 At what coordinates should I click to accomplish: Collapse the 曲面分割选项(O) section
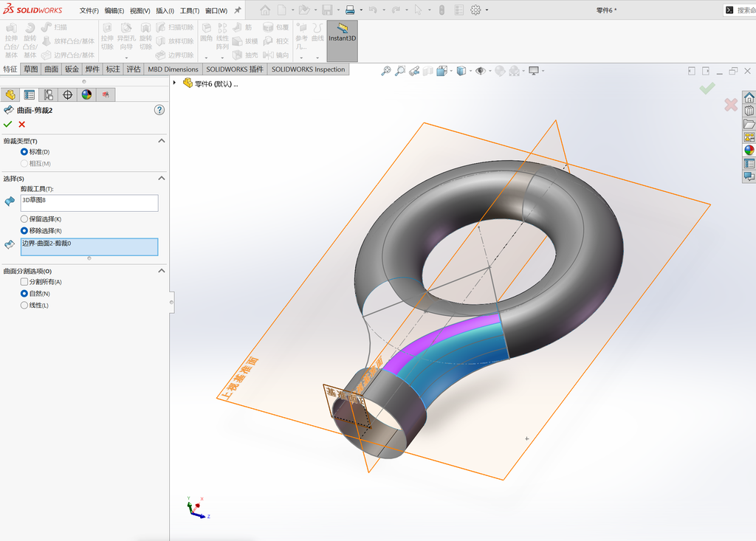tap(162, 271)
